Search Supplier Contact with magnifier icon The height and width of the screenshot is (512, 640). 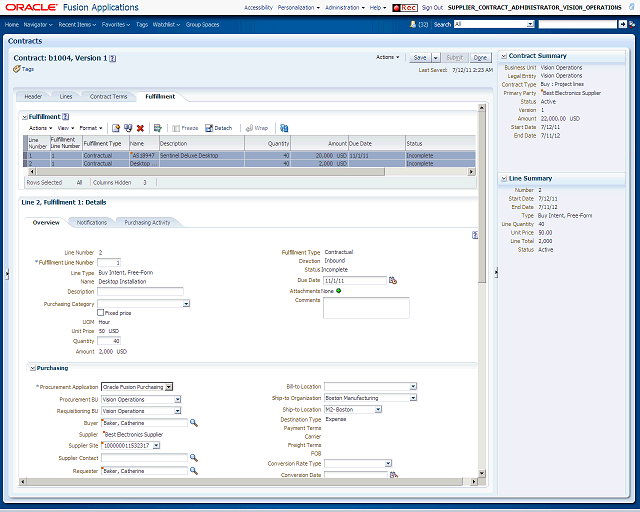[x=194, y=458]
